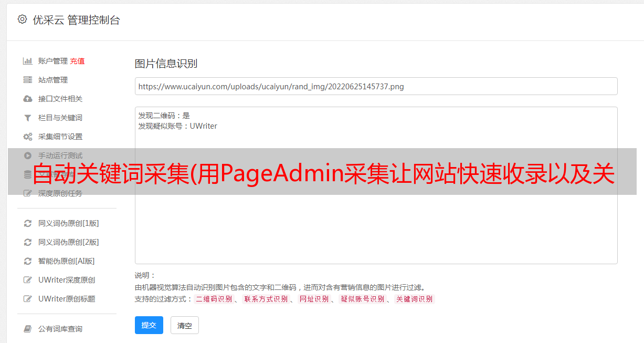
Task: Click the 优采云 管理控制台 header title
Action: click(x=76, y=20)
